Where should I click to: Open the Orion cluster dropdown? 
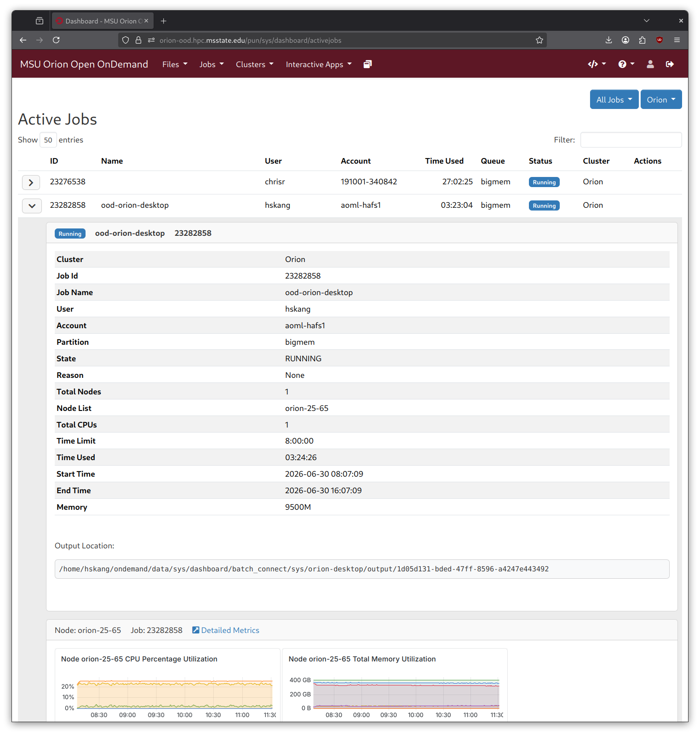pos(661,100)
